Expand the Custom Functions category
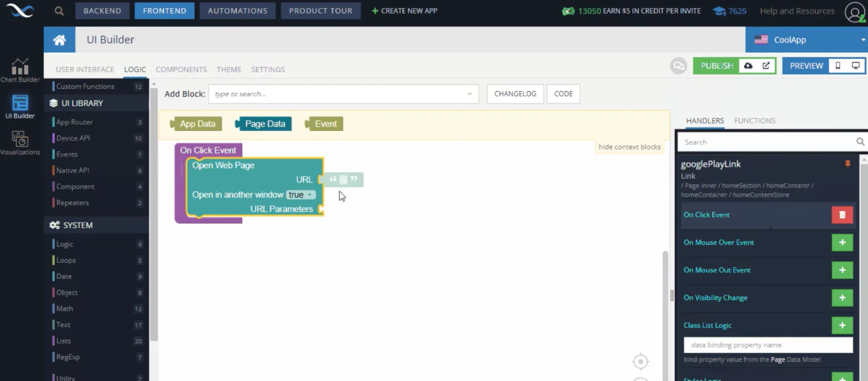868x381 pixels. (97, 86)
